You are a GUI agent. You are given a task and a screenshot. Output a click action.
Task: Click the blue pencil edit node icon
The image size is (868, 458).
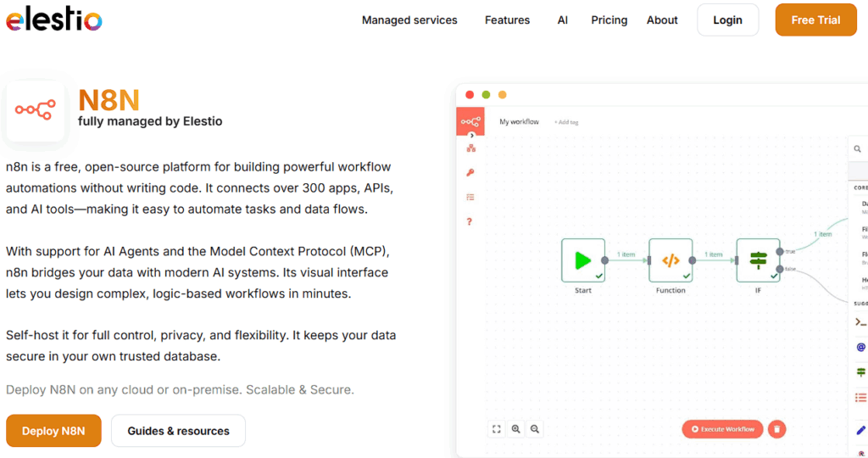click(x=861, y=430)
